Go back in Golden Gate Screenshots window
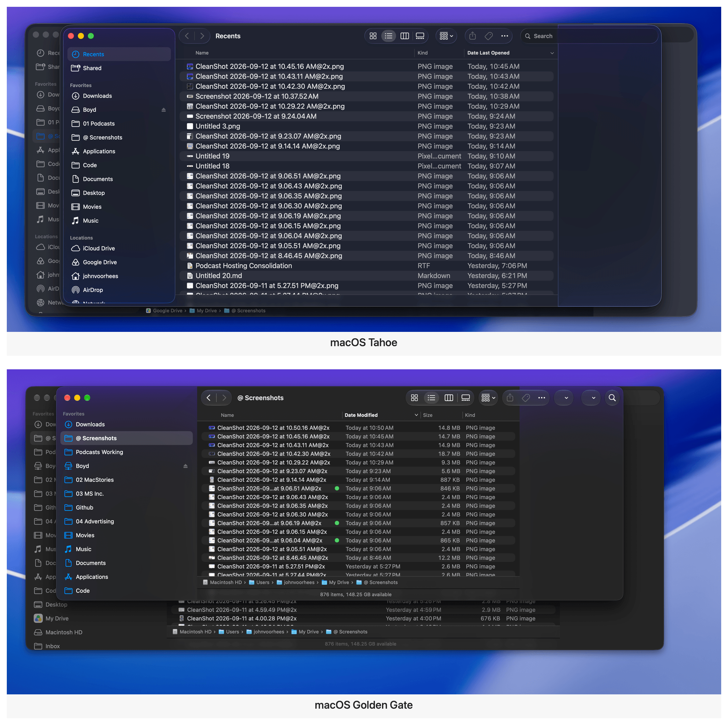728x725 pixels. tap(209, 398)
